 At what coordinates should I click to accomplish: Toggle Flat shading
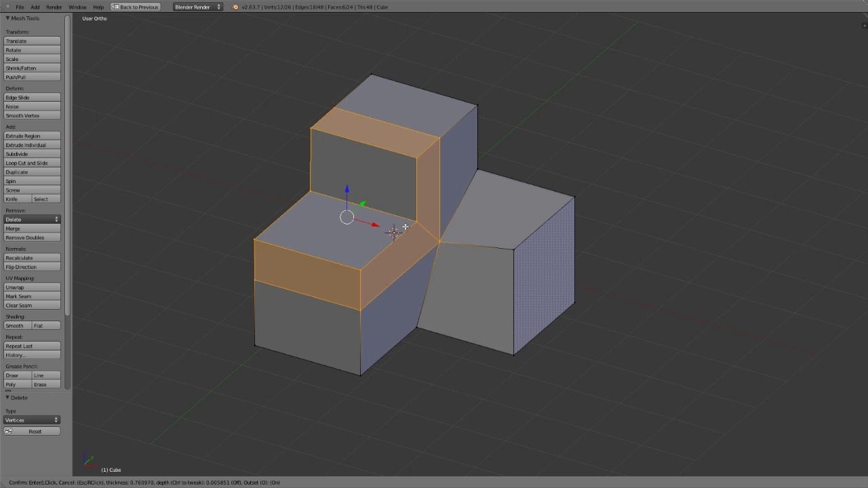(x=45, y=325)
